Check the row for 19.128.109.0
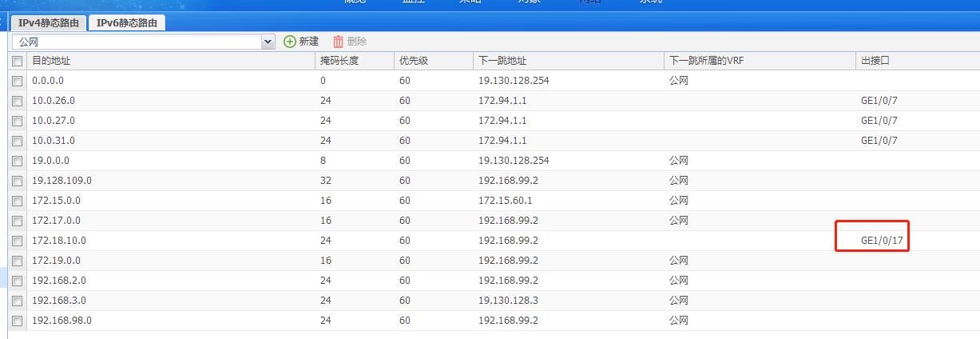The width and height of the screenshot is (980, 339). pos(17,181)
